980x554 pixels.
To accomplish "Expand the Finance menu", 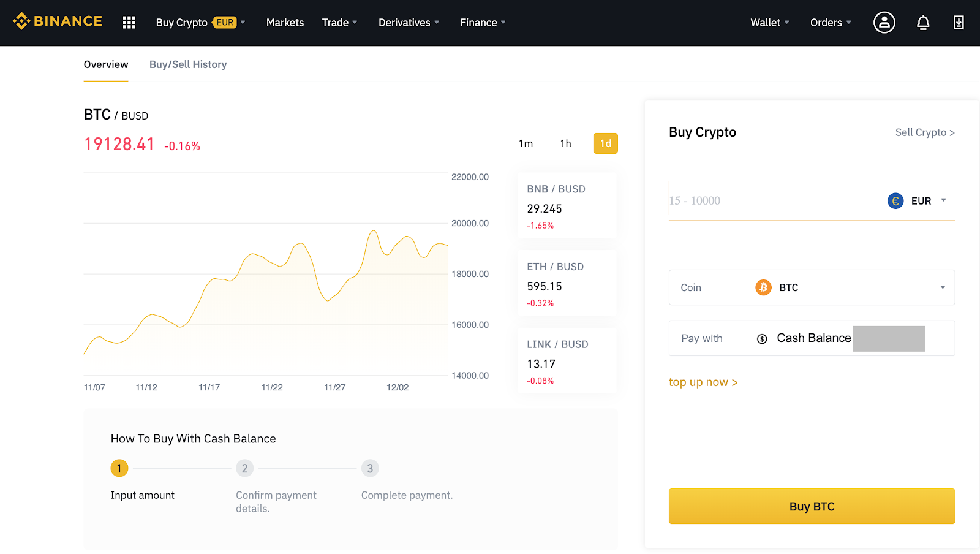I will pyautogui.click(x=483, y=23).
